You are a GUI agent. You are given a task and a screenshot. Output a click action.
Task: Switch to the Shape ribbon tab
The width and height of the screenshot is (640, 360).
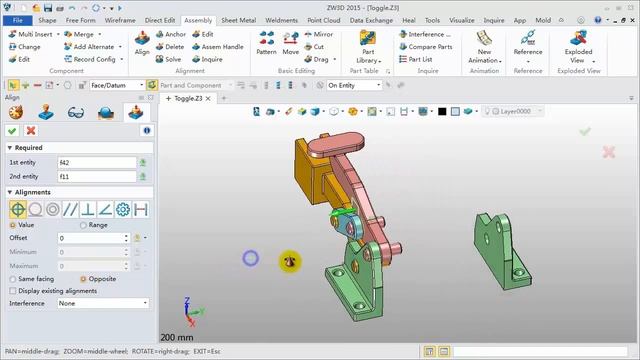click(x=47, y=20)
